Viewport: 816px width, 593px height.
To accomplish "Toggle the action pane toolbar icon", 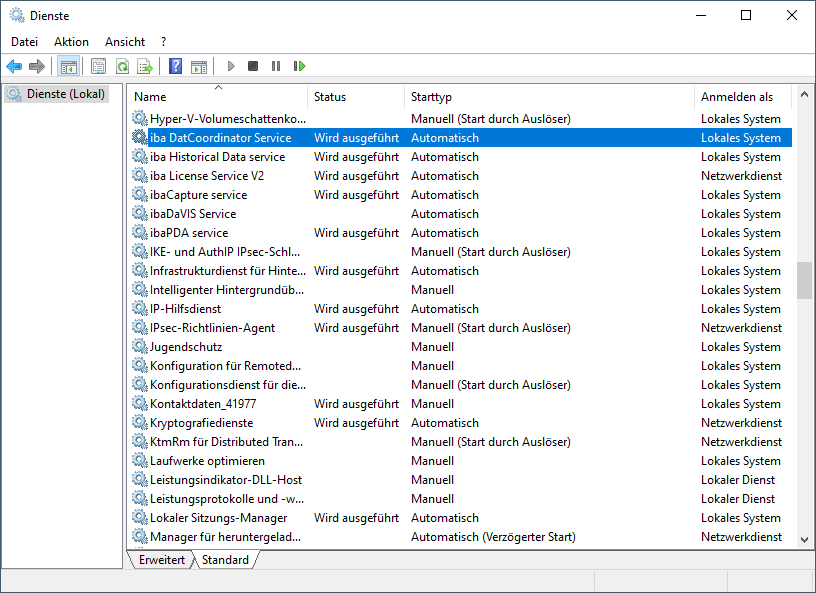I will [x=199, y=66].
